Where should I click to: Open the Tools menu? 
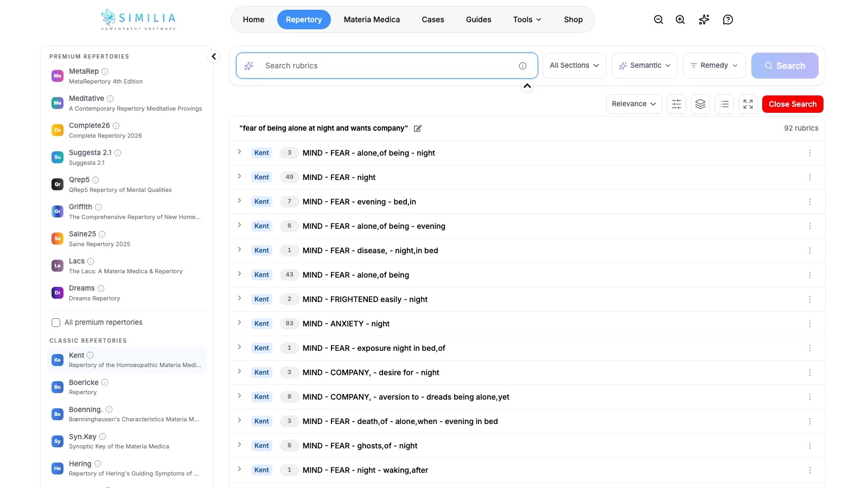pos(527,20)
